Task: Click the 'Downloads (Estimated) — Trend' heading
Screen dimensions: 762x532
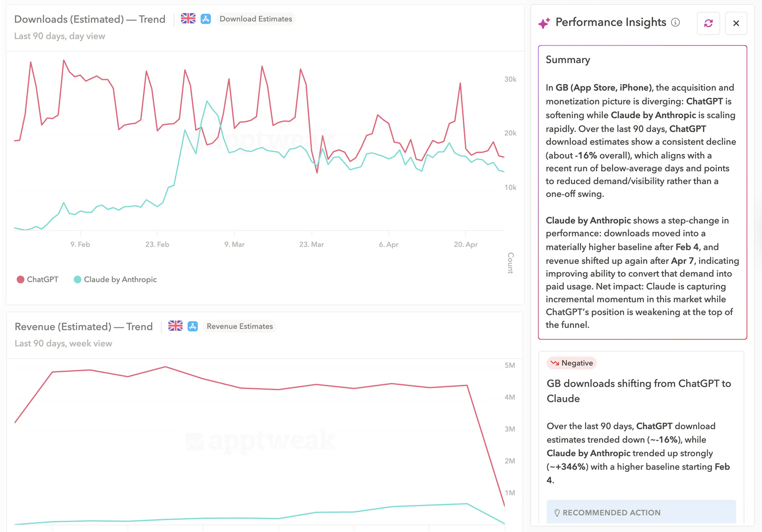Action: 90,19
